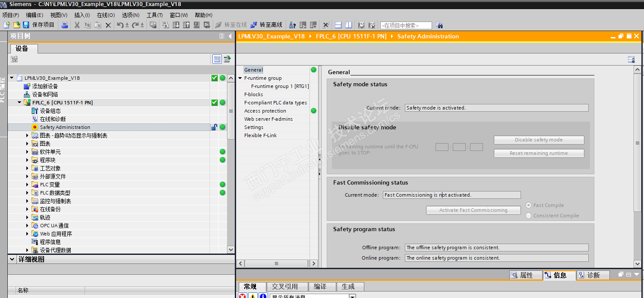Image resolution: width=644 pixels, height=298 pixels.
Task: Click the Delete X icon
Action: click(108, 25)
